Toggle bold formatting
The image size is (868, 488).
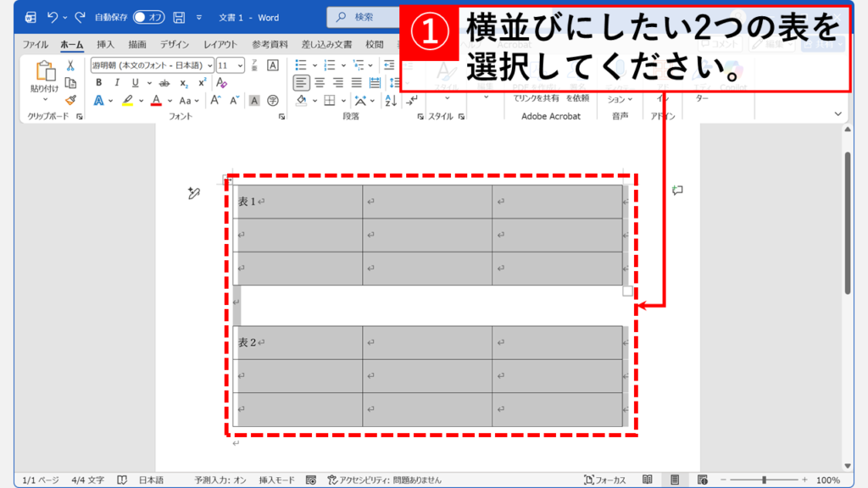[98, 83]
